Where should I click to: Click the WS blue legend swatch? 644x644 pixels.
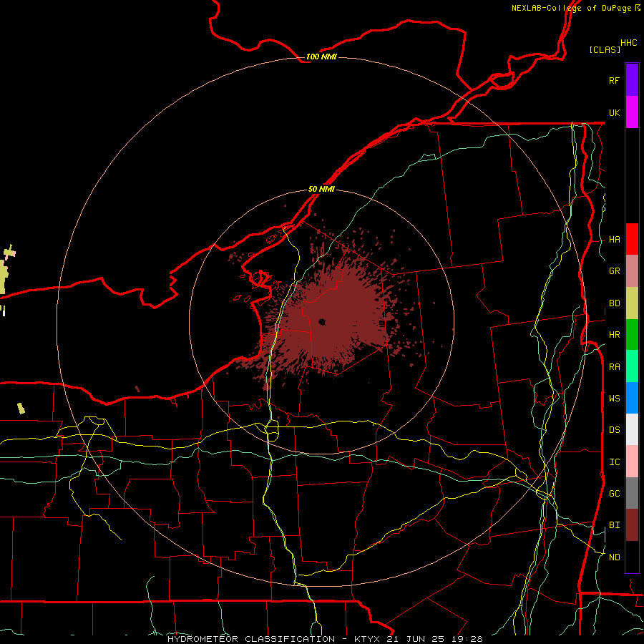coord(632,398)
